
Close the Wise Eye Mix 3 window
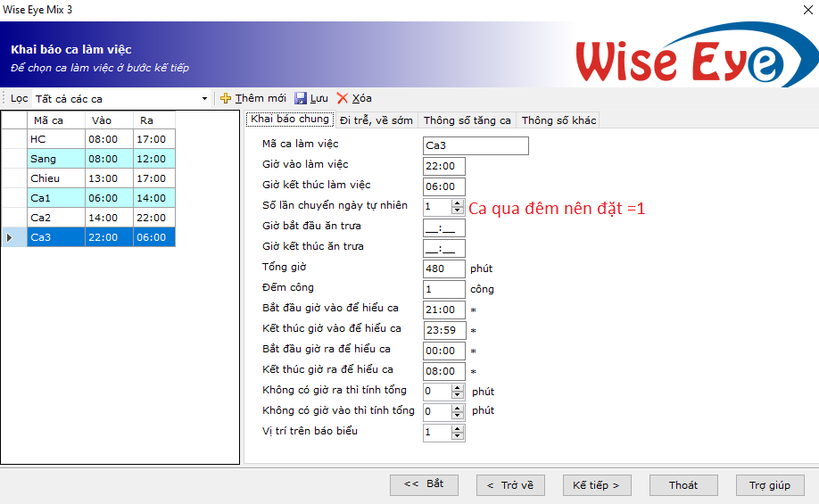[x=797, y=10]
